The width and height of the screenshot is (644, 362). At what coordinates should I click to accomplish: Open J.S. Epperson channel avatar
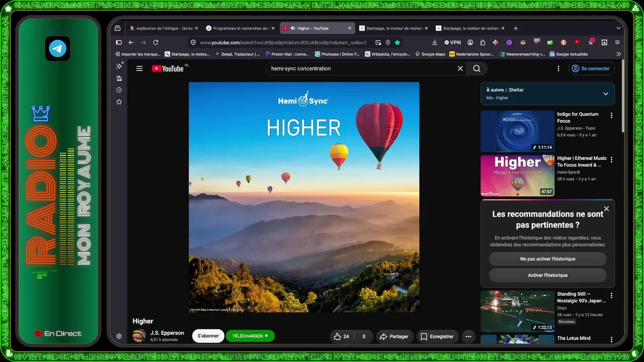pos(139,336)
